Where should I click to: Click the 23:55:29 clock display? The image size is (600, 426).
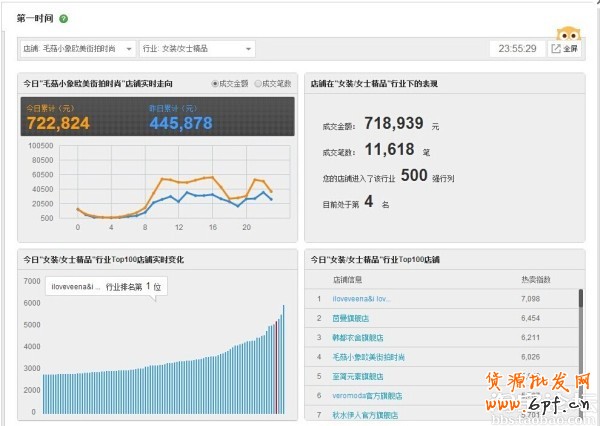pyautogui.click(x=517, y=48)
